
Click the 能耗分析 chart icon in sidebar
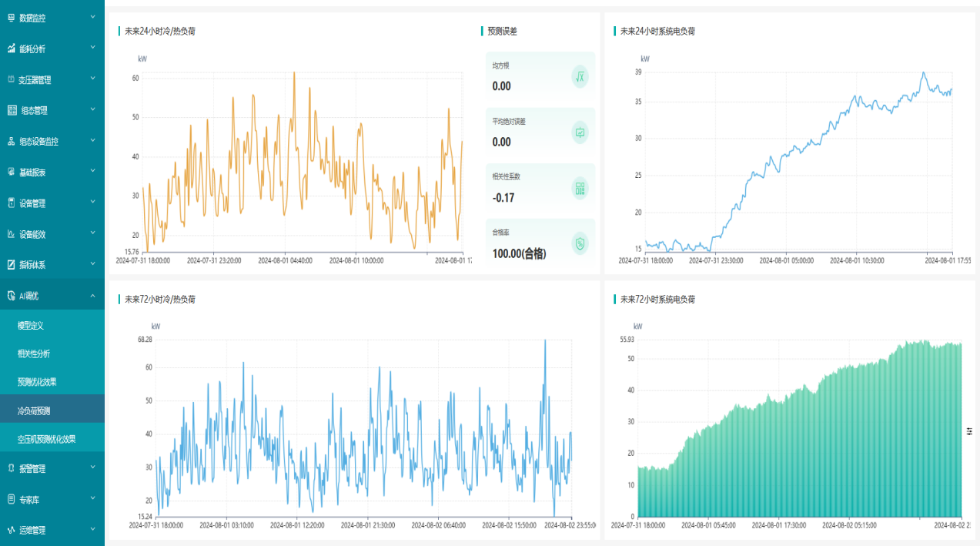tap(12, 49)
